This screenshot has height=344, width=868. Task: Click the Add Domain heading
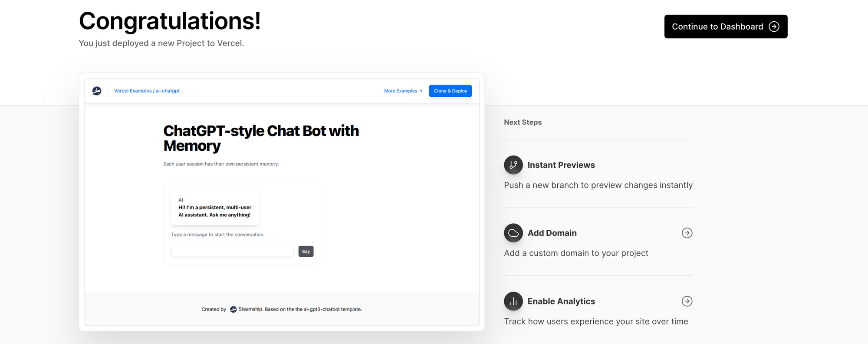coord(552,233)
